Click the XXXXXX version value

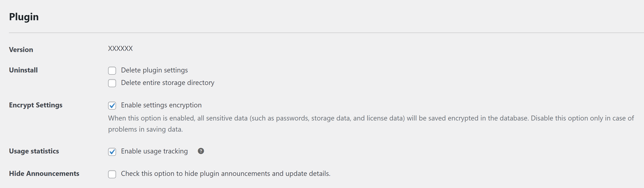coord(120,49)
